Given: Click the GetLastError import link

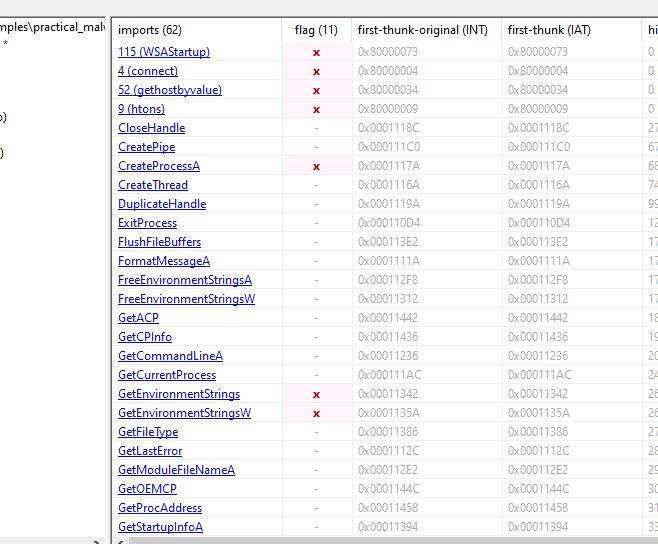Looking at the screenshot, I should pos(150,451).
